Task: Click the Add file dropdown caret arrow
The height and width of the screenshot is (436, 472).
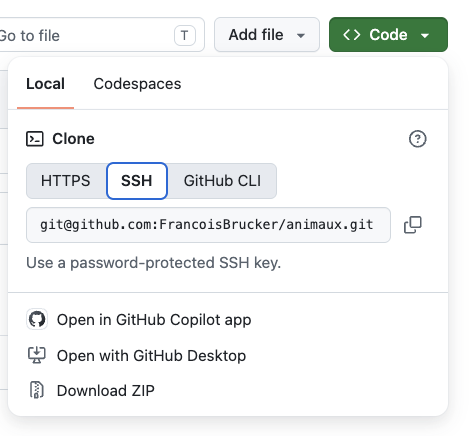Action: [301, 35]
